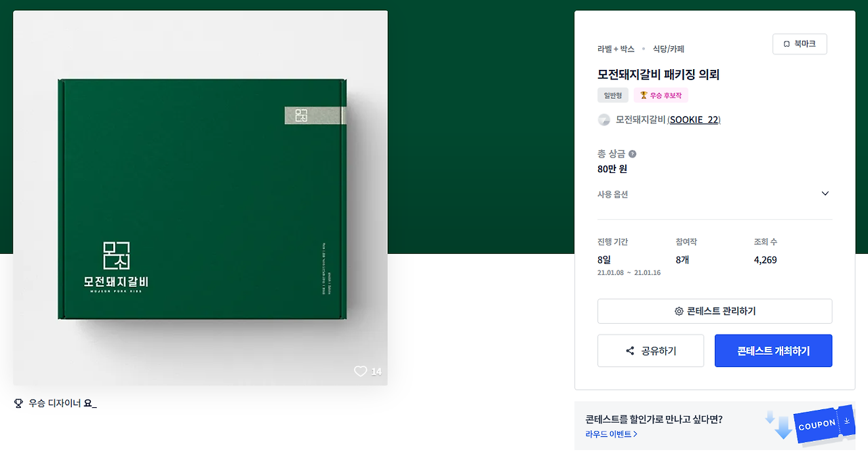
Task: Click the trophy icon beside 우승 디자이너
Action: pyautogui.click(x=18, y=403)
